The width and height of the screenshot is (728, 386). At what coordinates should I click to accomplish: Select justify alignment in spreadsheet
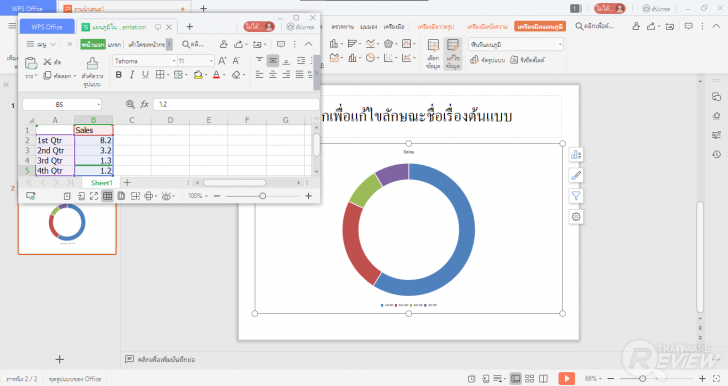[299, 74]
